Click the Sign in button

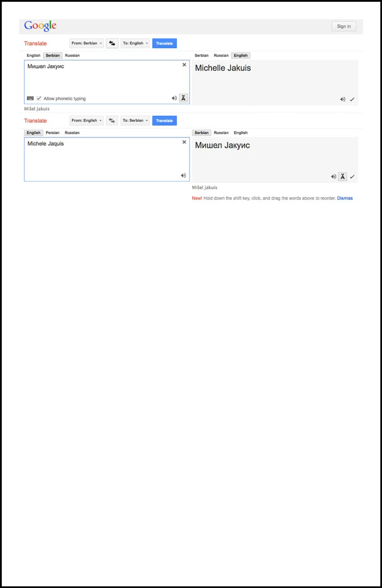click(344, 26)
